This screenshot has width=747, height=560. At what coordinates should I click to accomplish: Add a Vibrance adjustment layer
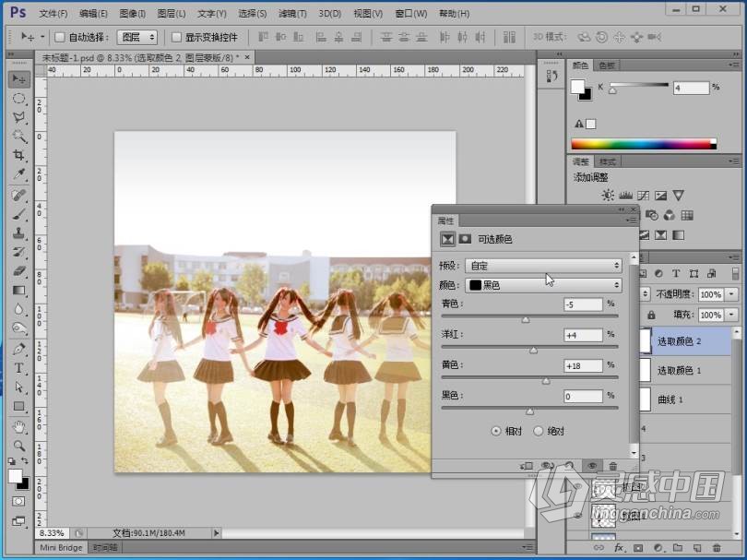click(x=679, y=196)
